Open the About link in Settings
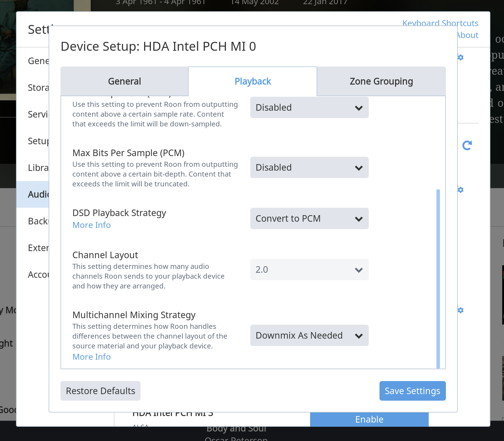The width and height of the screenshot is (504, 441). click(x=468, y=35)
